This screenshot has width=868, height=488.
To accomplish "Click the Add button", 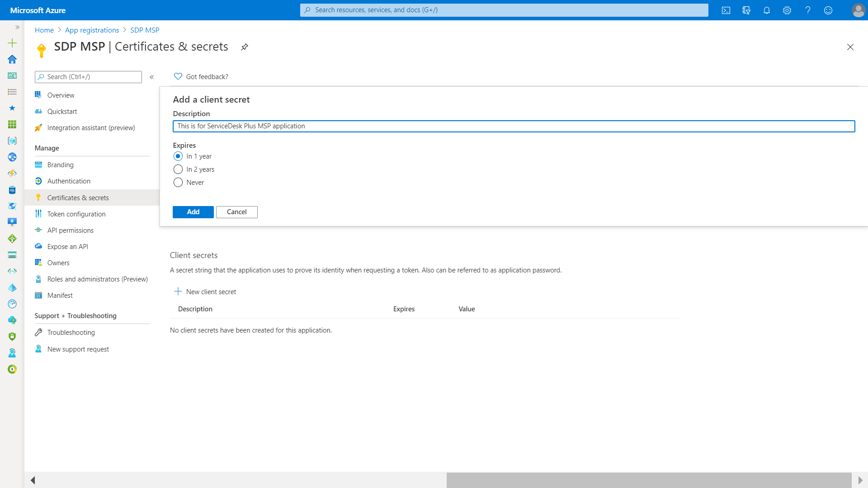I will pyautogui.click(x=193, y=212).
